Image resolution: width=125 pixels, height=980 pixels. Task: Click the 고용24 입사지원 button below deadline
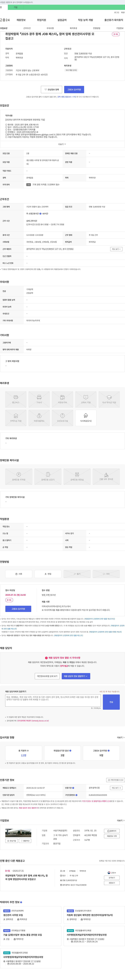18,609
